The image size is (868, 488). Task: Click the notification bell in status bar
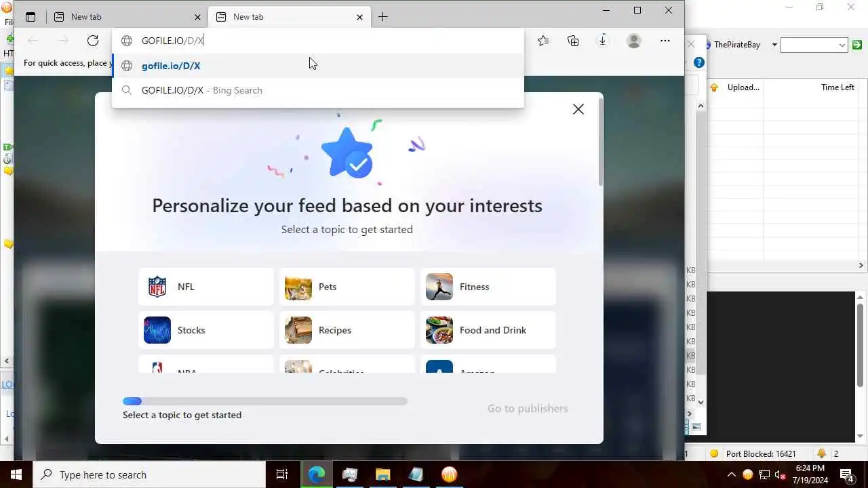822,453
